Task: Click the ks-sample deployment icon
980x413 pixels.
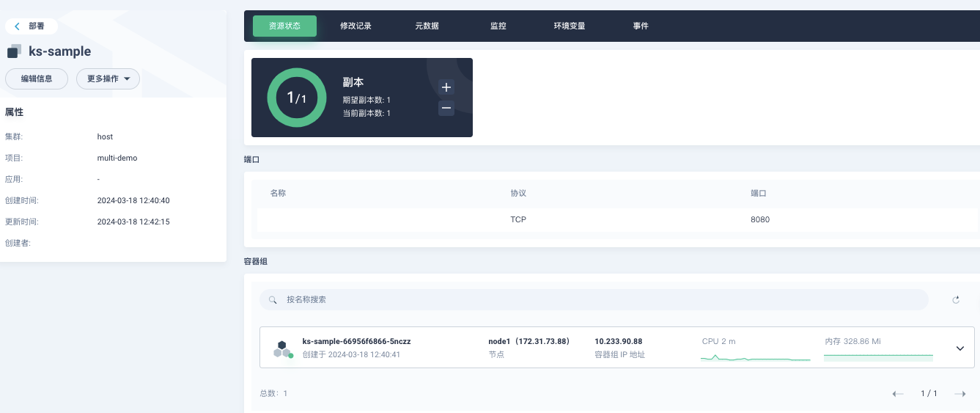Action: point(14,51)
